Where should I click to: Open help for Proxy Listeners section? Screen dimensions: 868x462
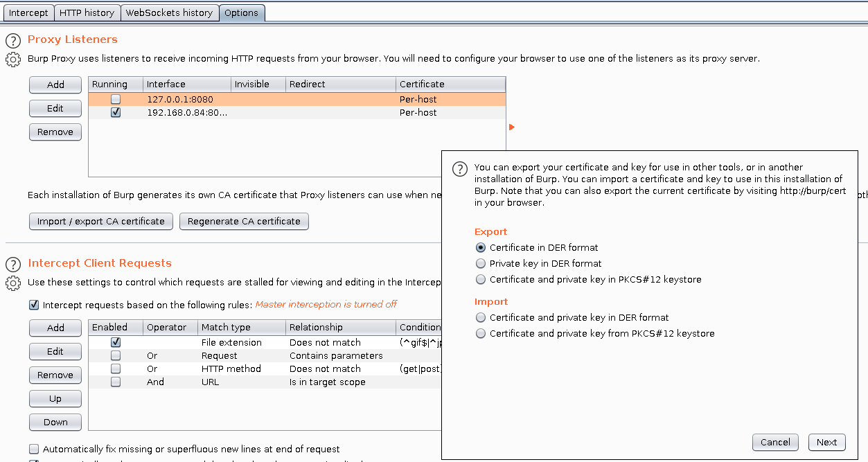13,41
